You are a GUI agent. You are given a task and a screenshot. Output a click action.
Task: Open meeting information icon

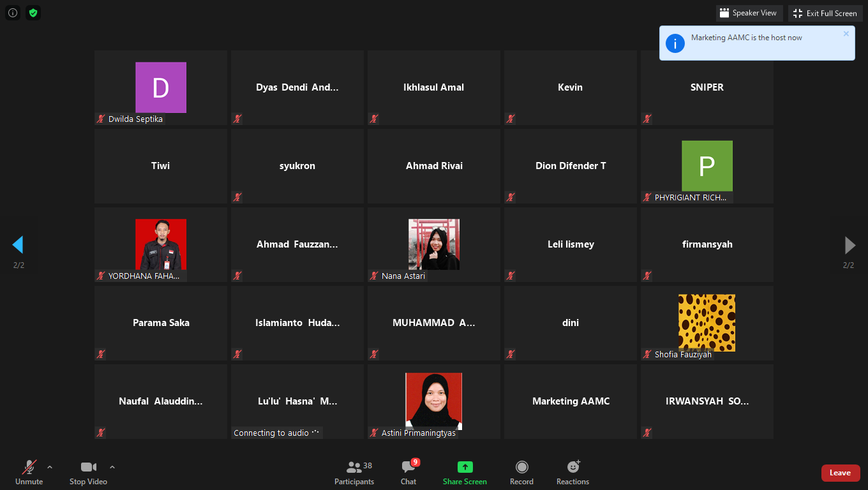pos(13,13)
